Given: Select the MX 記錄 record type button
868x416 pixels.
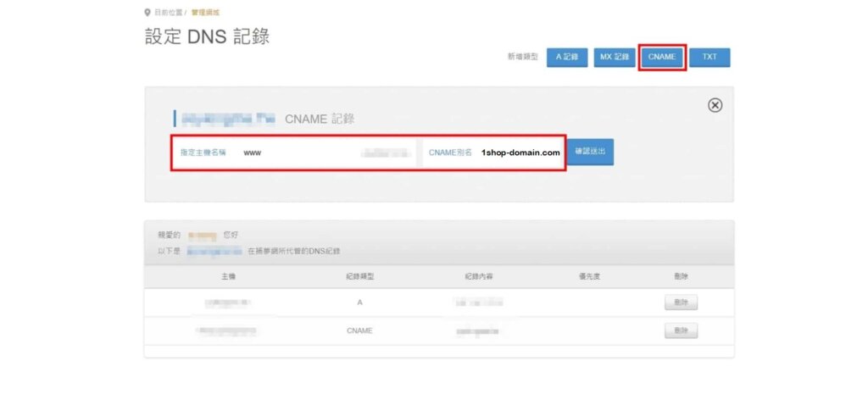Looking at the screenshot, I should click(615, 57).
